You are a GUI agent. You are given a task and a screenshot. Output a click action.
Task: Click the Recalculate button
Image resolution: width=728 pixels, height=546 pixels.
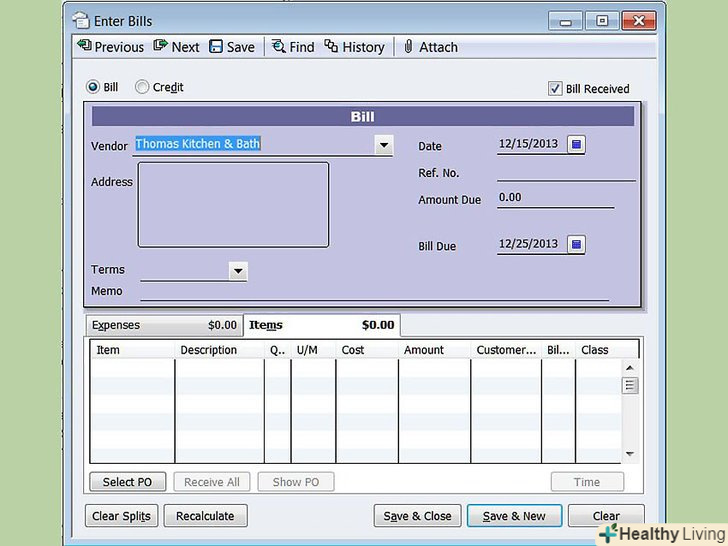point(205,516)
